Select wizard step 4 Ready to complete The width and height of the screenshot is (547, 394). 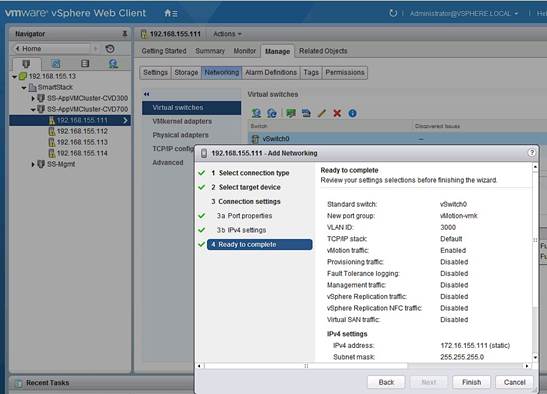tap(260, 245)
